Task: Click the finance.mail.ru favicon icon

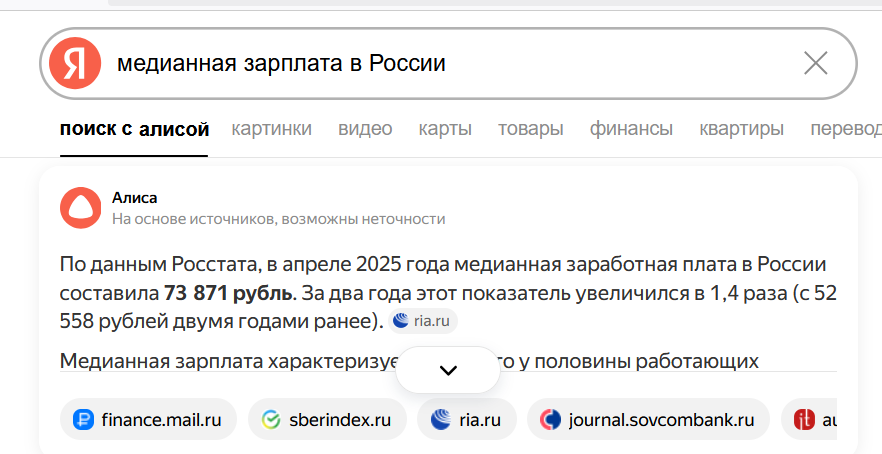Action: (83, 420)
